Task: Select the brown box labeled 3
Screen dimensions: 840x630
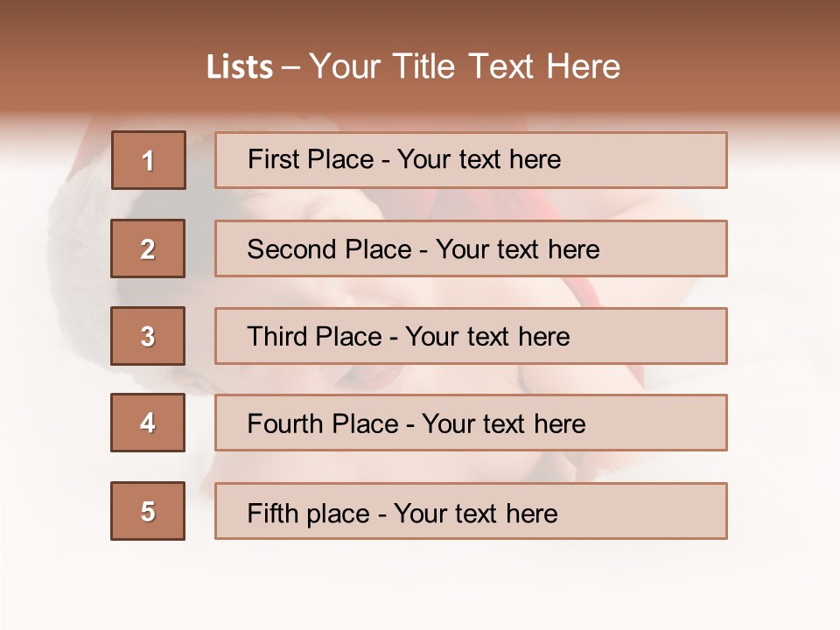Action: 148,336
